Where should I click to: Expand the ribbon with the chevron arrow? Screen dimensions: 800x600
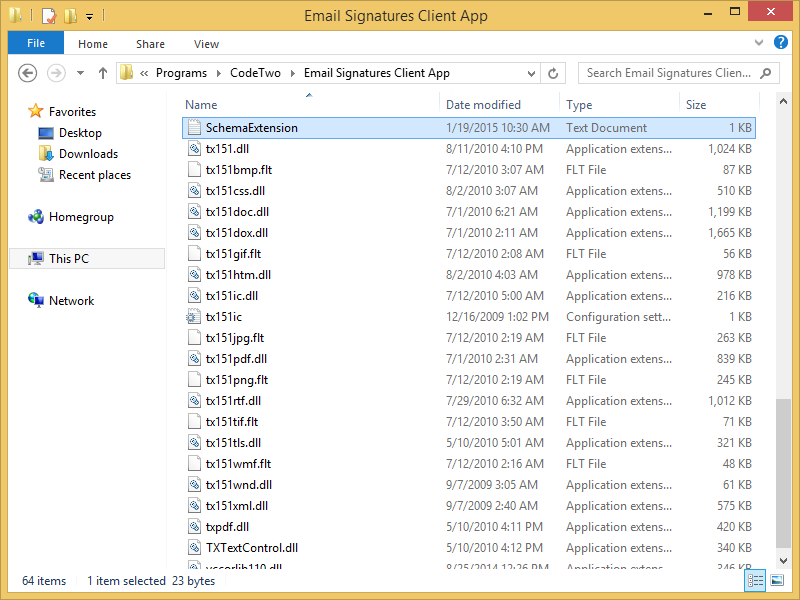pyautogui.click(x=758, y=43)
